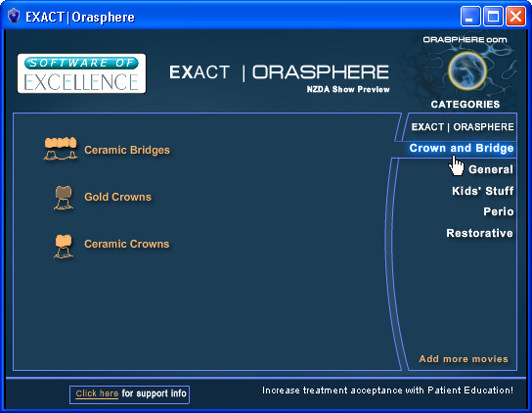Open the Ceramic Bridges movie icon
The height and width of the screenshot is (413, 532).
point(61,149)
